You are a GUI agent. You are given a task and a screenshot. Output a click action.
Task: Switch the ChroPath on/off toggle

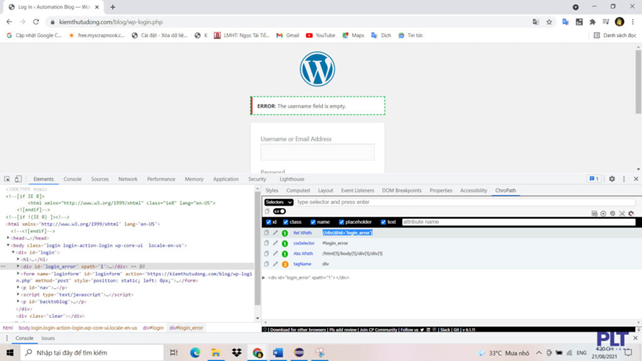(x=279, y=212)
